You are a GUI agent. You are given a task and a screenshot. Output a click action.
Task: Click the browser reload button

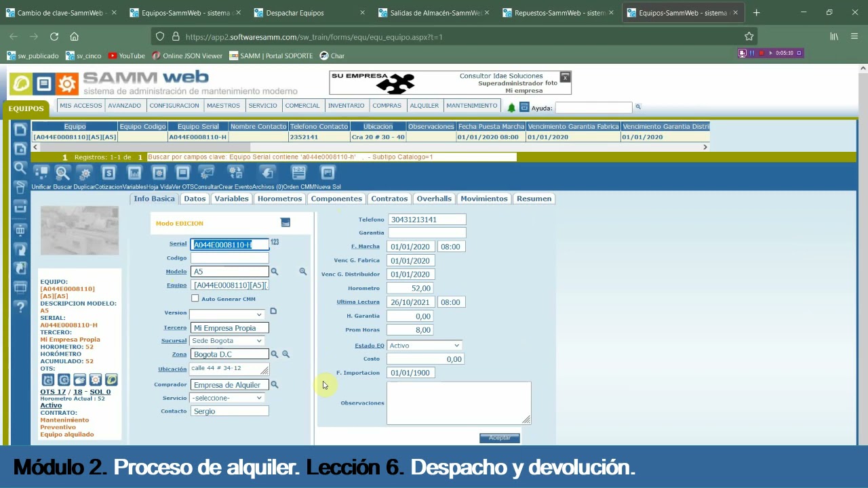pos(54,37)
